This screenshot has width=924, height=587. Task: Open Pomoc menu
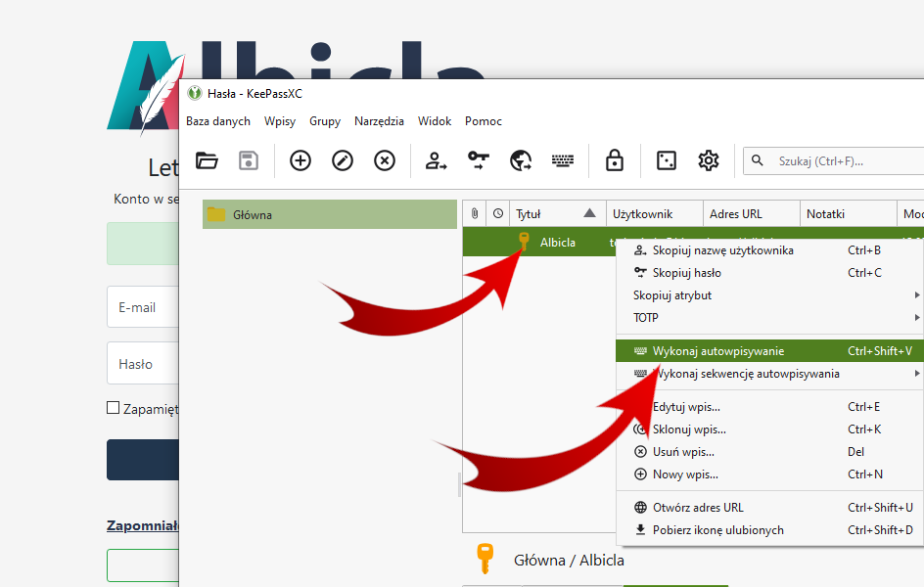[484, 121]
